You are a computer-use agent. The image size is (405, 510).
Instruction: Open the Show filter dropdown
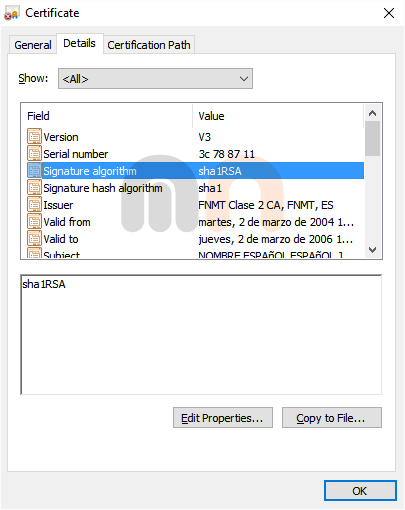pos(155,79)
